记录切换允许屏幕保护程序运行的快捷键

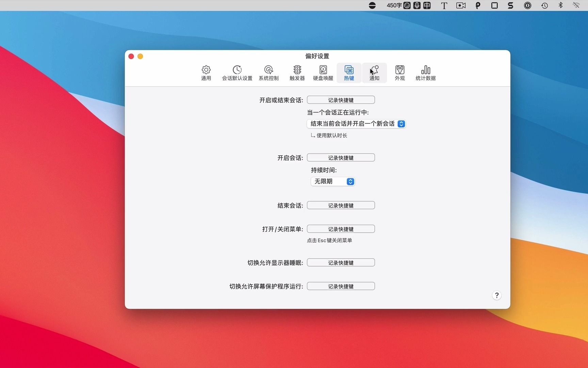click(341, 286)
